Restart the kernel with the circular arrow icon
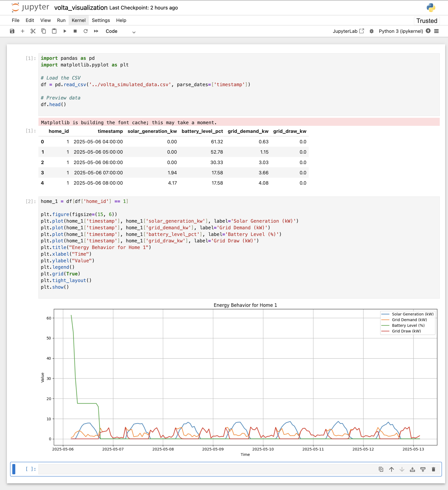This screenshot has width=448, height=490. click(x=86, y=31)
